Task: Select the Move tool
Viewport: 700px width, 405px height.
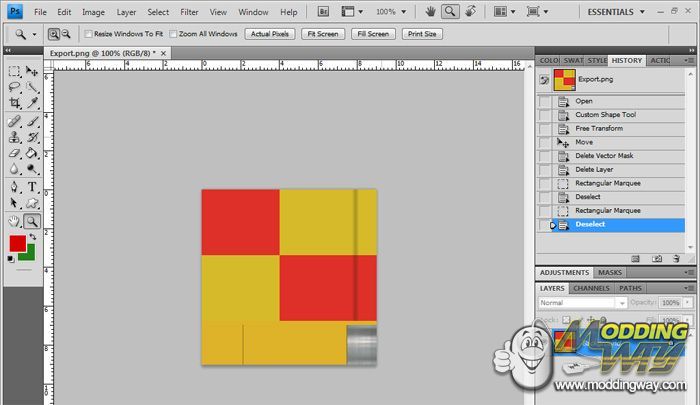Action: tap(32, 71)
